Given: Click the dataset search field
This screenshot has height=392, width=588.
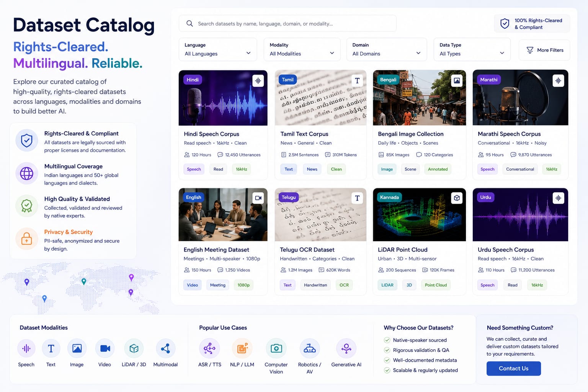Looking at the screenshot, I should coord(287,24).
